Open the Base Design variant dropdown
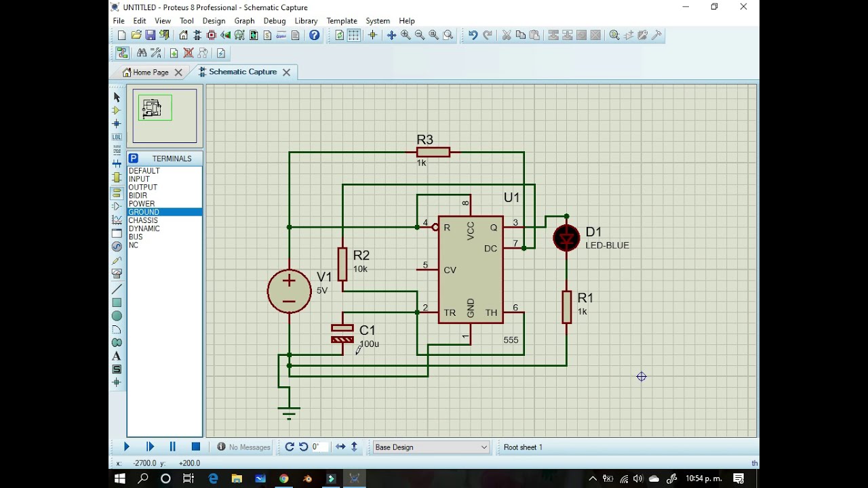The width and height of the screenshot is (868, 488). pos(431,447)
